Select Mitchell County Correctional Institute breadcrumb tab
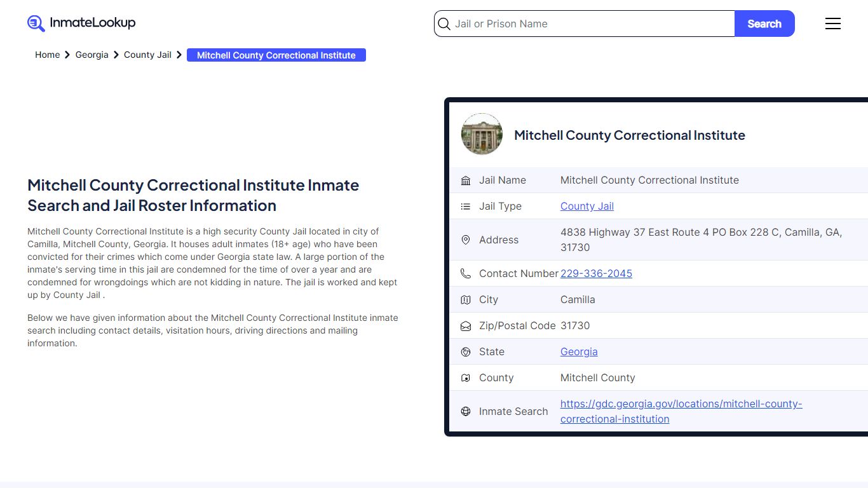Viewport: 868px width, 488px height. coord(276,55)
